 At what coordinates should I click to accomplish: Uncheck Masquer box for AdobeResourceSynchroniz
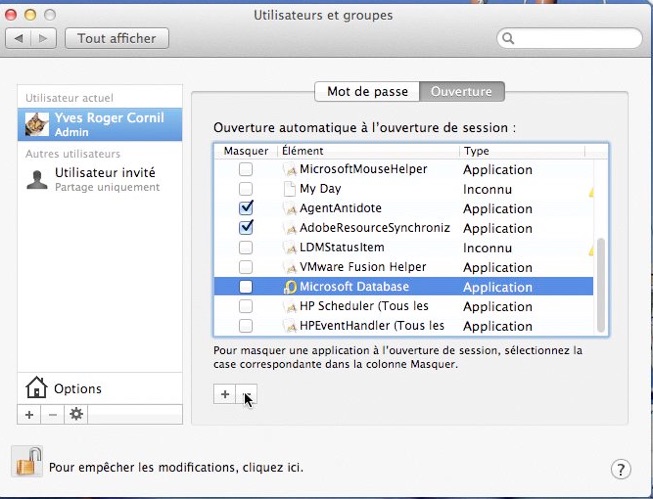(x=246, y=227)
